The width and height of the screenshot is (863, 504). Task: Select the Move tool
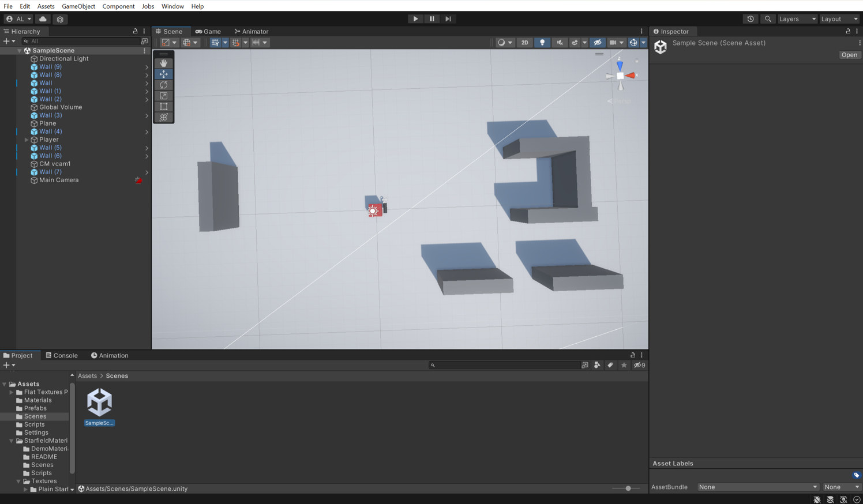(164, 74)
